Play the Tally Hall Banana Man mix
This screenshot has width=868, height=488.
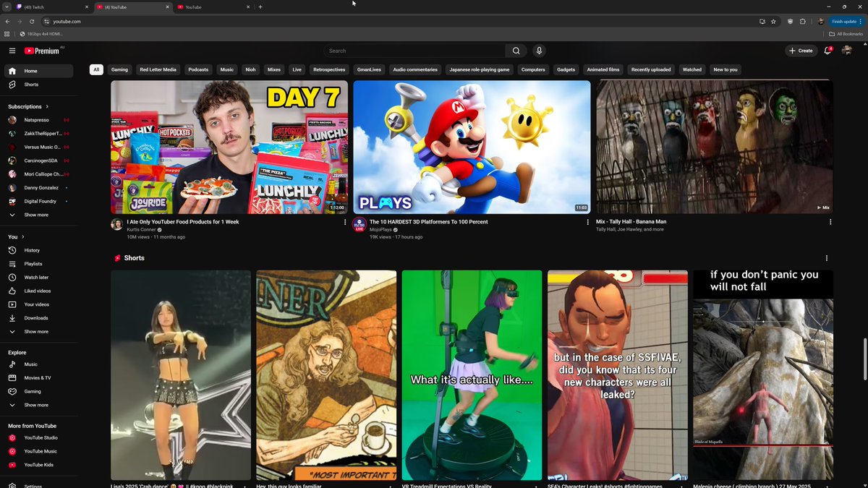click(x=715, y=147)
